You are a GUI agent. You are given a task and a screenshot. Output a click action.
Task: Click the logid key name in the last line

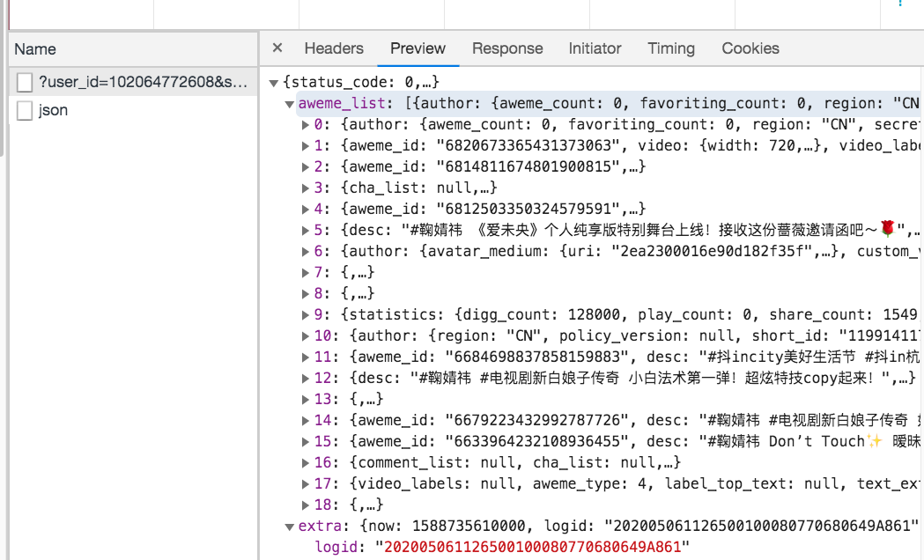[x=336, y=547]
